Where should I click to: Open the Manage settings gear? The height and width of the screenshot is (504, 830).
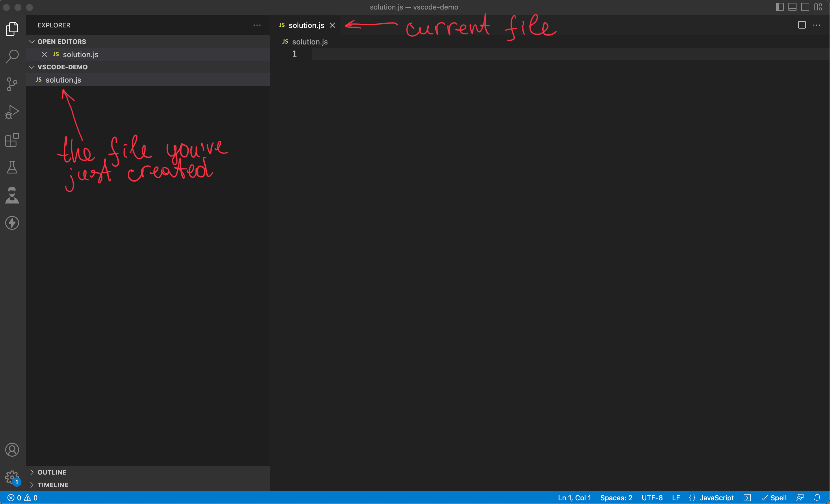(12, 477)
